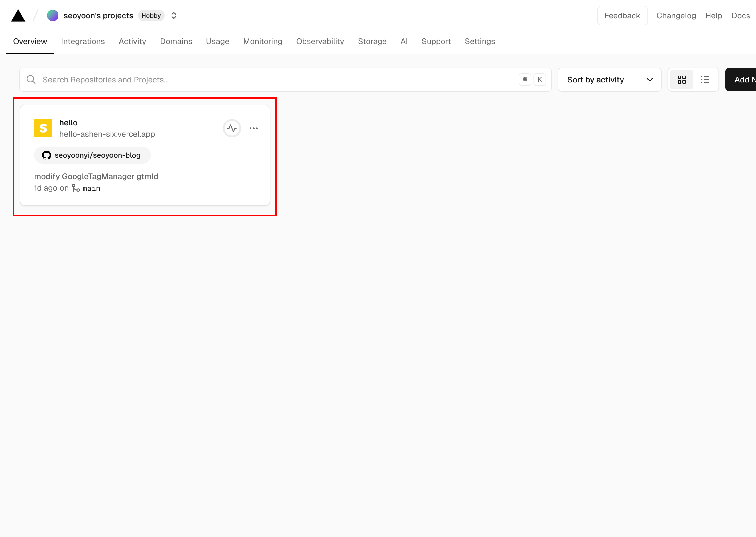Image resolution: width=756 pixels, height=537 pixels.
Task: Click the yellow S project icon
Action: click(x=43, y=128)
